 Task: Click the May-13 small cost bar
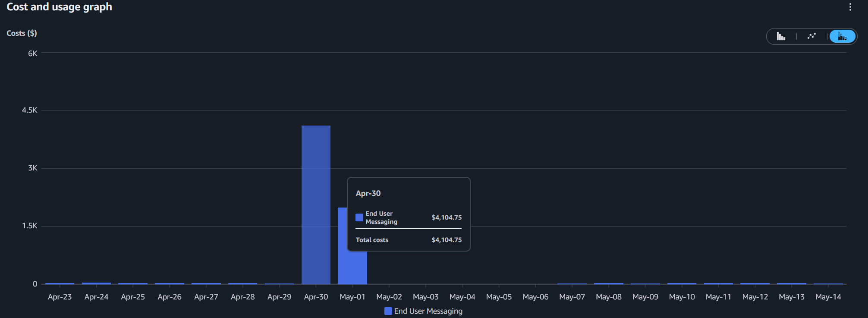[x=791, y=283]
